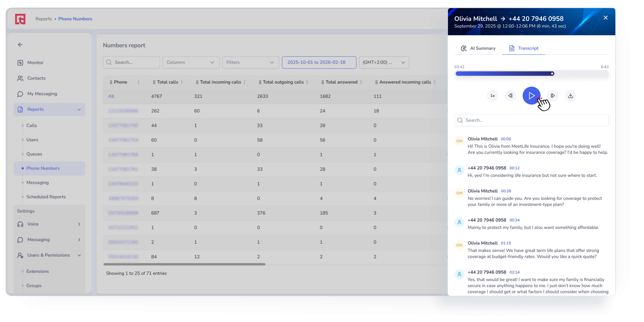Open Contacts in the sidebar

[36, 78]
